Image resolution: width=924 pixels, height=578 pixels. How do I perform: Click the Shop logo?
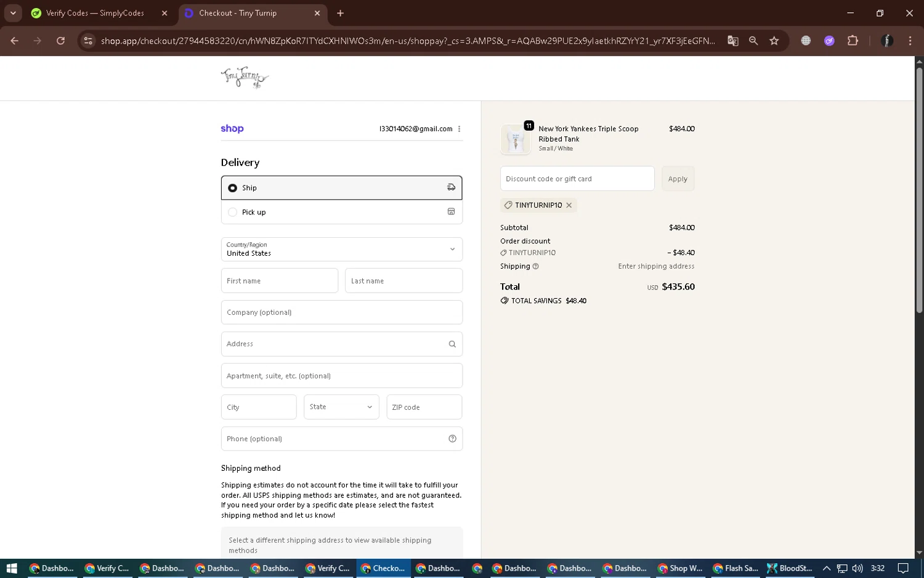pyautogui.click(x=232, y=129)
